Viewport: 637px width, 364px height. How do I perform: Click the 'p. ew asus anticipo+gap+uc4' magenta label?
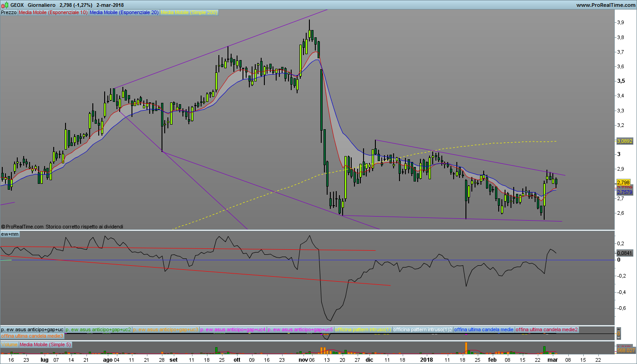[x=233, y=329]
